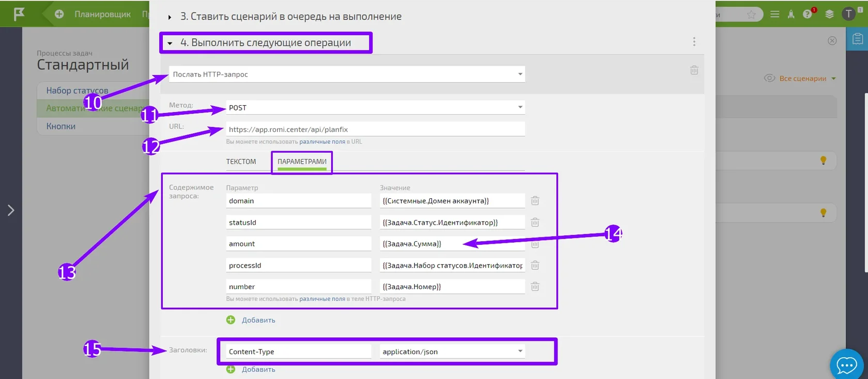Open the blue clipboard side panel icon
Image resolution: width=868 pixels, height=379 pixels.
(857, 39)
